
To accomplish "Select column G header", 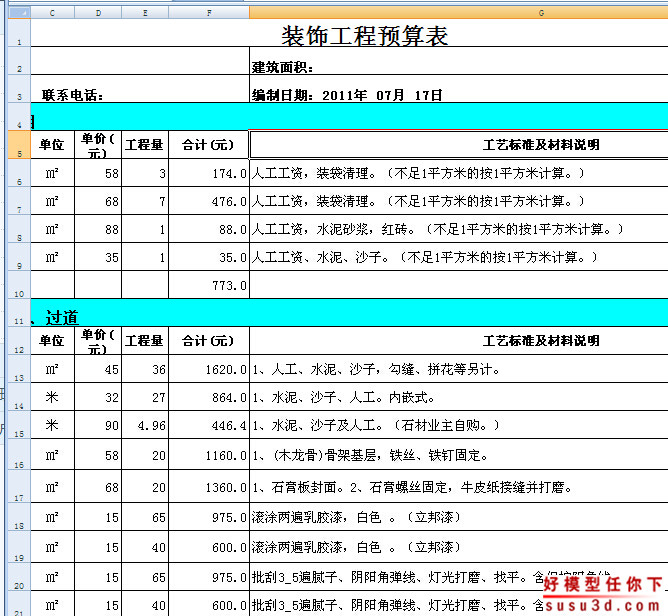I will click(458, 13).
